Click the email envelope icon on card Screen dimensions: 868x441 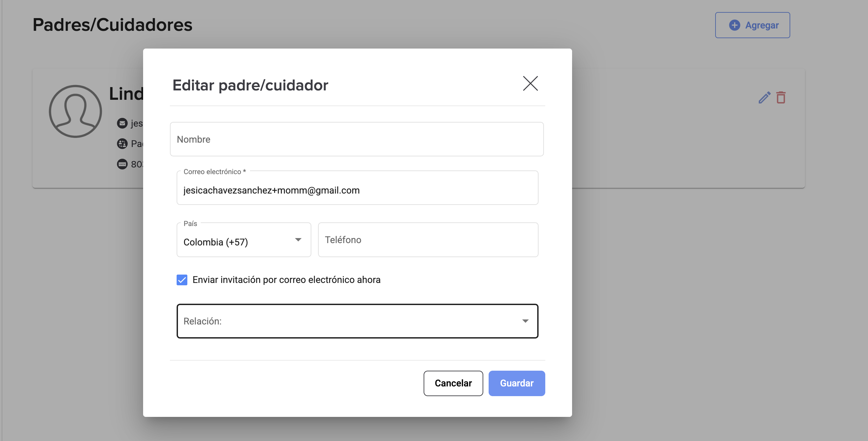(x=122, y=124)
